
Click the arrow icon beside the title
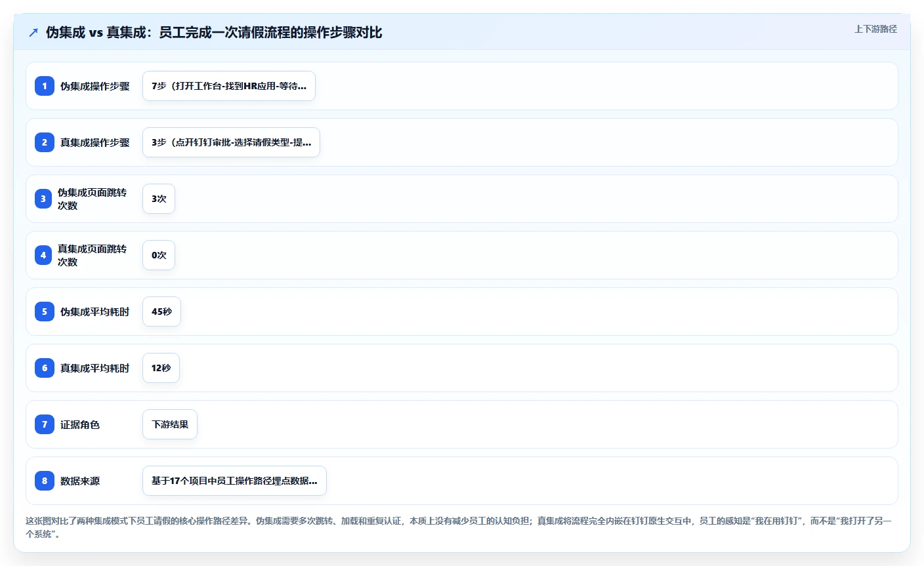point(33,32)
